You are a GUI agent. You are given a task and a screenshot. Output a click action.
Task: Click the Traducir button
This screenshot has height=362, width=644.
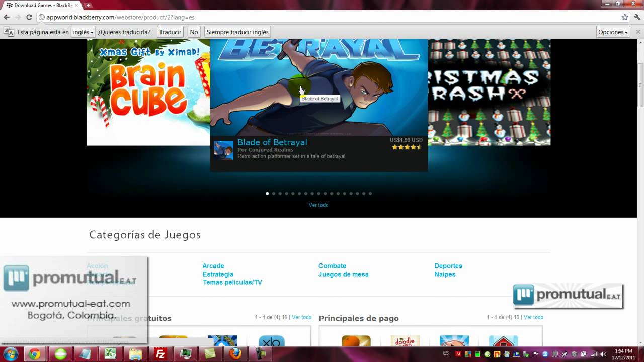[170, 32]
